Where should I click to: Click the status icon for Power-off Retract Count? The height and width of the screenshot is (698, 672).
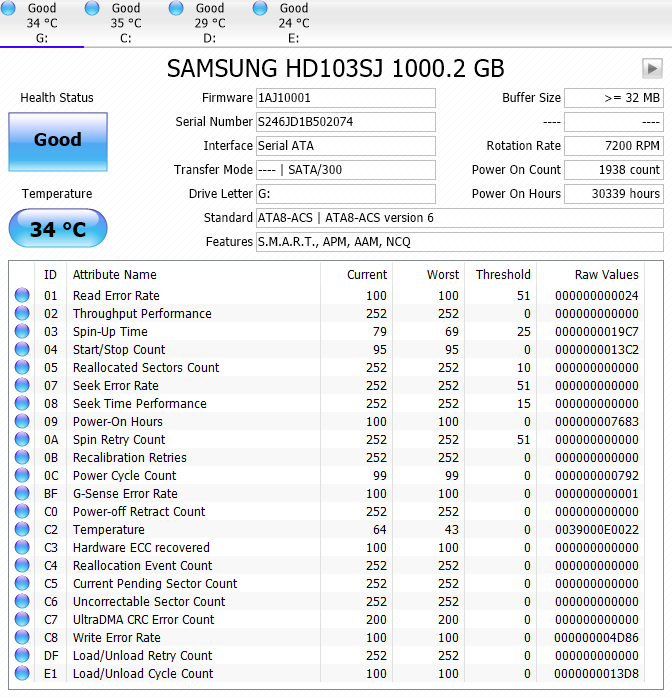pyautogui.click(x=22, y=511)
